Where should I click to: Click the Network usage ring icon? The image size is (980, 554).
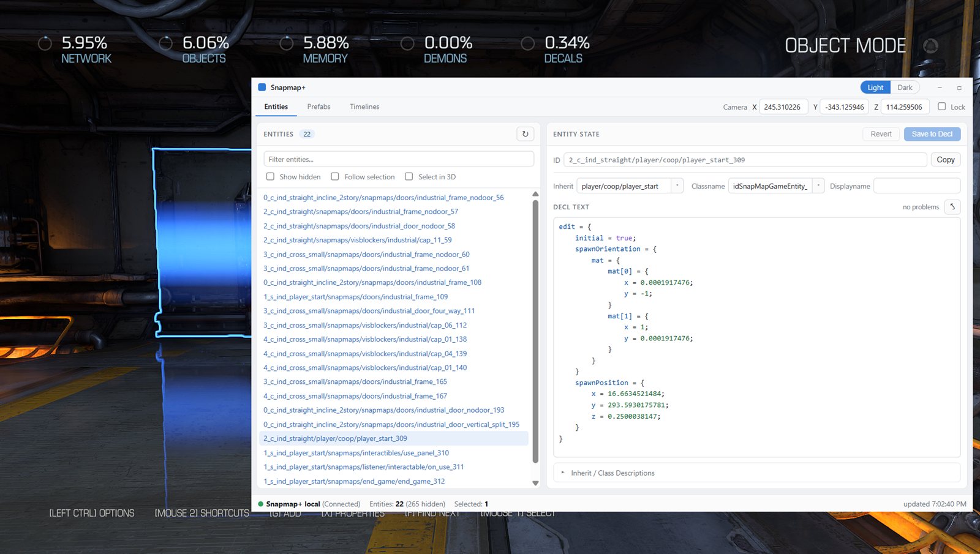click(x=45, y=43)
